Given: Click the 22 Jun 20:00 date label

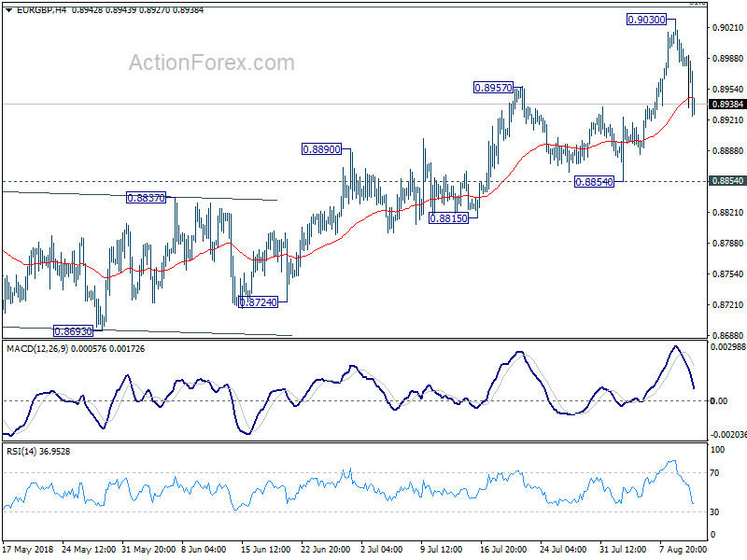Looking at the screenshot, I should pyautogui.click(x=326, y=550).
